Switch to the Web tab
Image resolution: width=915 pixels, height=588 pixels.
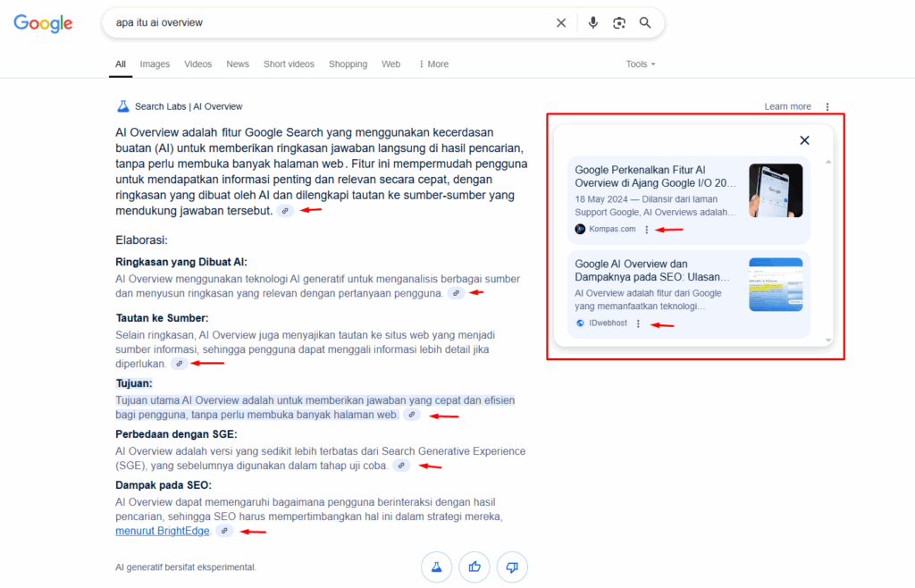391,64
